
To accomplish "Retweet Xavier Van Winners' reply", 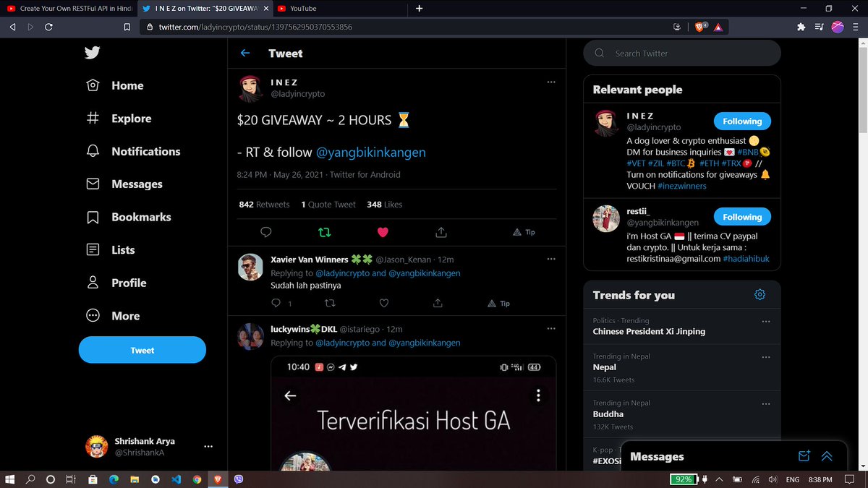I will pyautogui.click(x=329, y=304).
